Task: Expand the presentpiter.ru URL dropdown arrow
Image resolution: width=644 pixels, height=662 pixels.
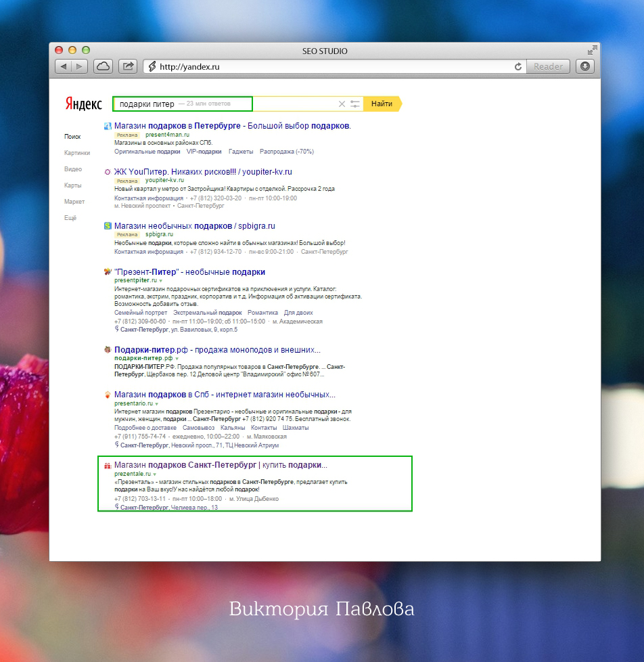Action: (161, 281)
